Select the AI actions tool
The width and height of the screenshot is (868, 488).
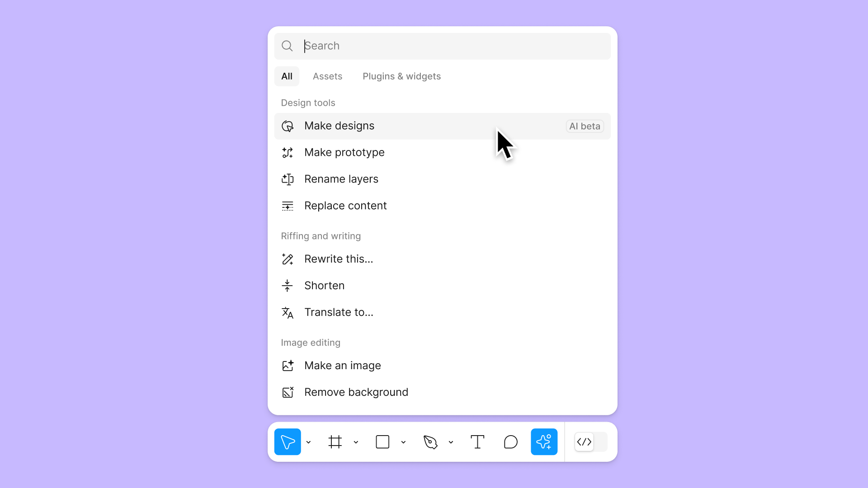(x=544, y=441)
